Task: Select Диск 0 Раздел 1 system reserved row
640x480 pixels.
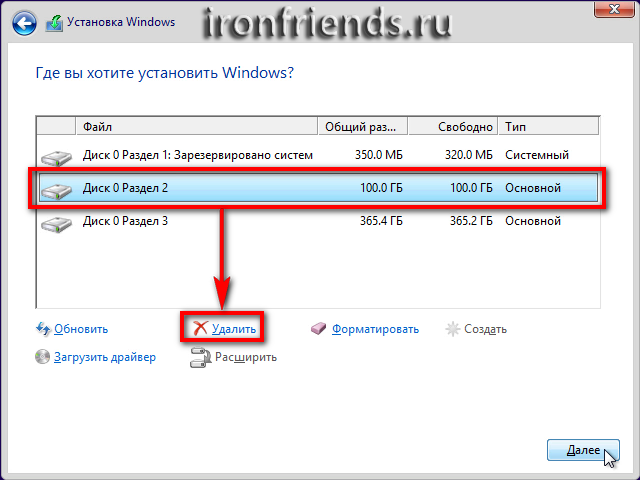Action: pyautogui.click(x=198, y=155)
